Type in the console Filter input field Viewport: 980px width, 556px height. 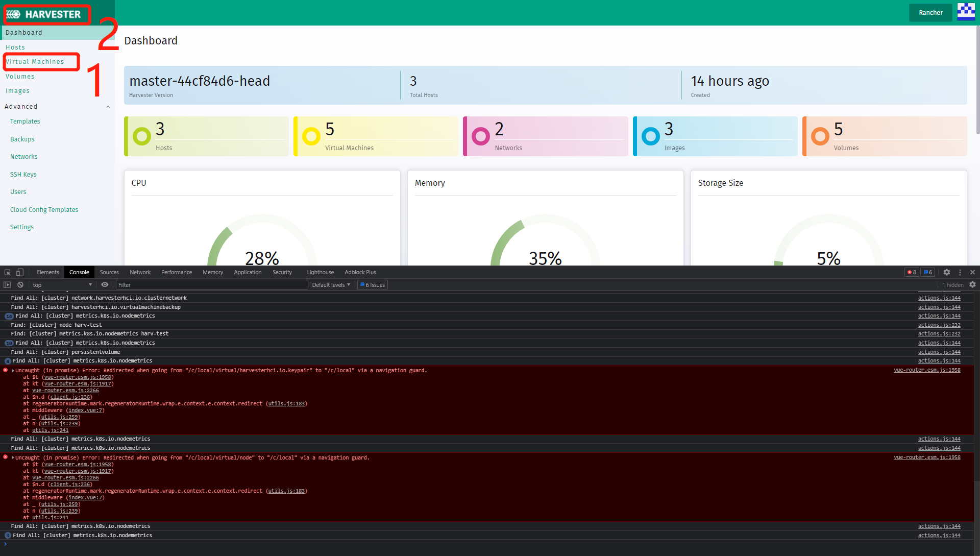click(x=212, y=284)
